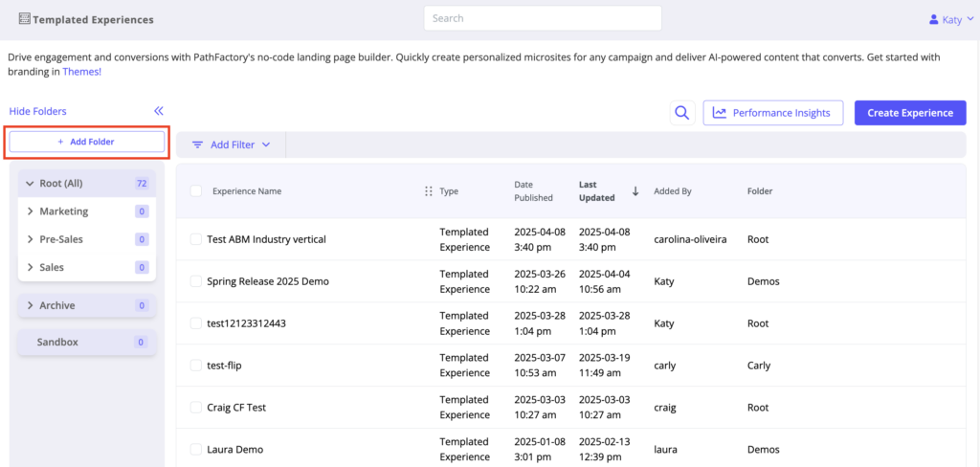980x467 pixels.
Task: Open the Test ABM Industry vertical experience
Action: (x=266, y=239)
